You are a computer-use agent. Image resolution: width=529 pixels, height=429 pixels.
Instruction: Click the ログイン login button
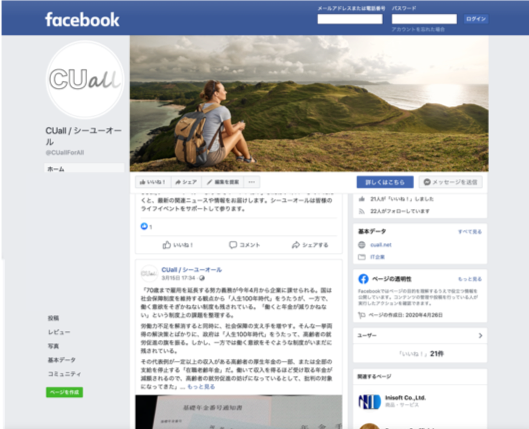click(476, 19)
